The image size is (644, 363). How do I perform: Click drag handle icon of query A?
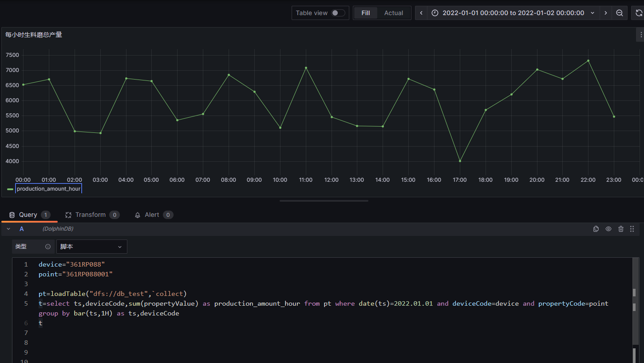coord(632,229)
